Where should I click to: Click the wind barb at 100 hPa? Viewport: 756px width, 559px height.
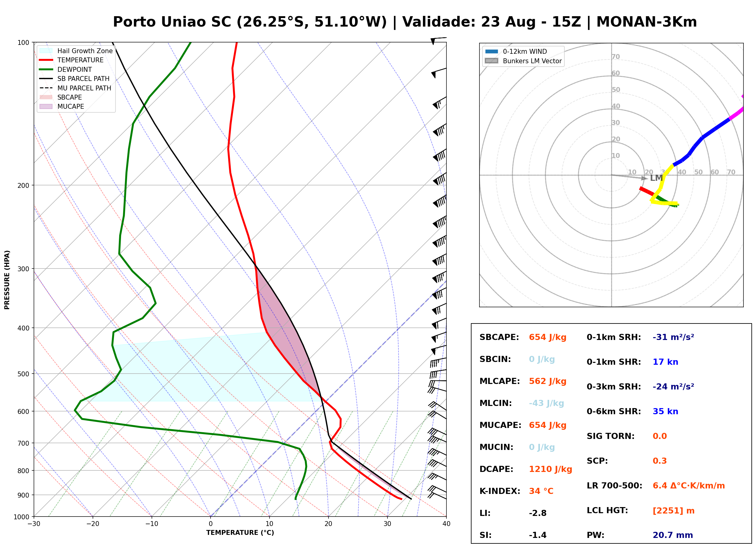click(x=438, y=41)
